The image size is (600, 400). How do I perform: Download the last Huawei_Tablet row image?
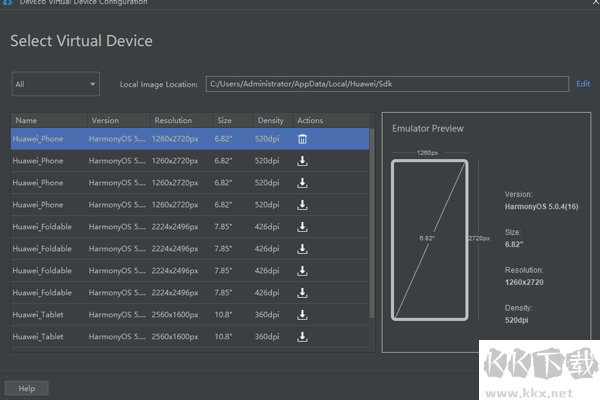[x=302, y=337]
